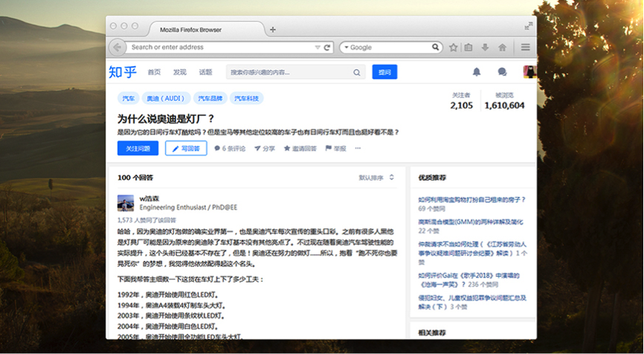Bookmark this page with the star icon
The height and width of the screenshot is (354, 644).
(x=453, y=48)
